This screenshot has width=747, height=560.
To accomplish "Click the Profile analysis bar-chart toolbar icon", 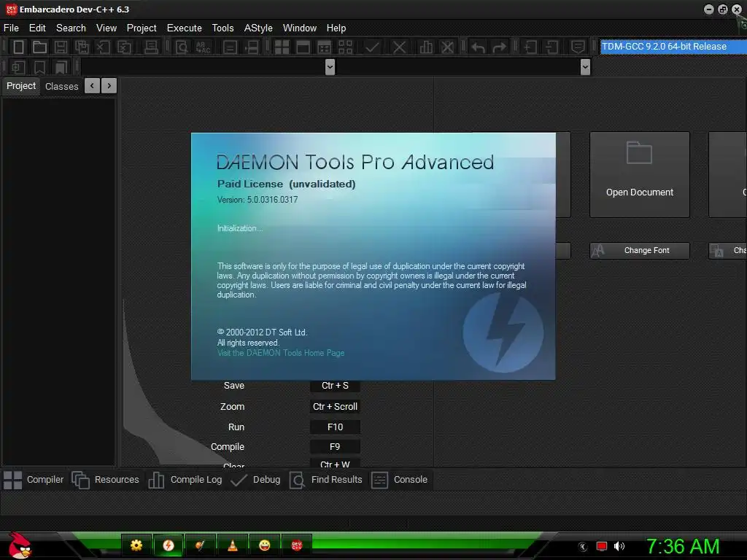I will coord(426,47).
